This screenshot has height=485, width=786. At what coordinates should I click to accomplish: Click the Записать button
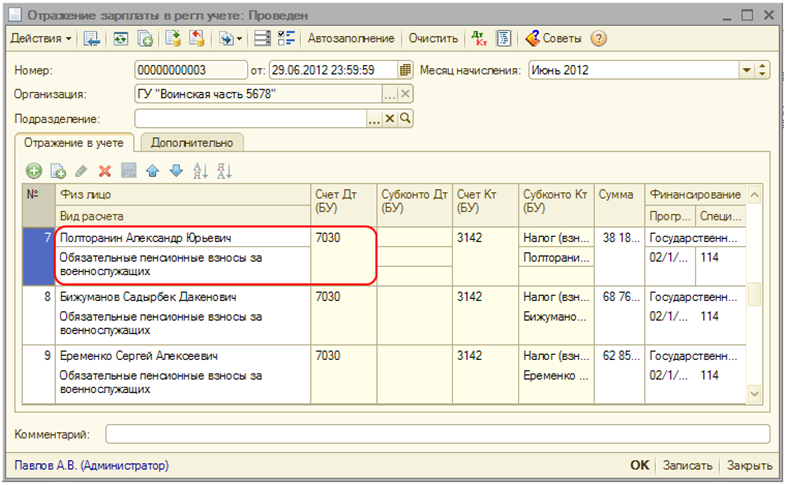688,465
